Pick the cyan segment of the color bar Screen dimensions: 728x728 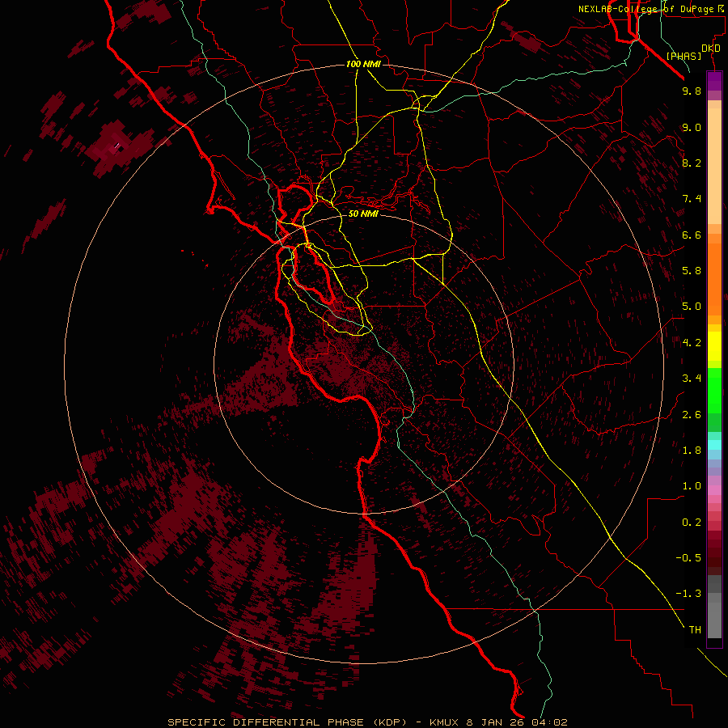[714, 445]
